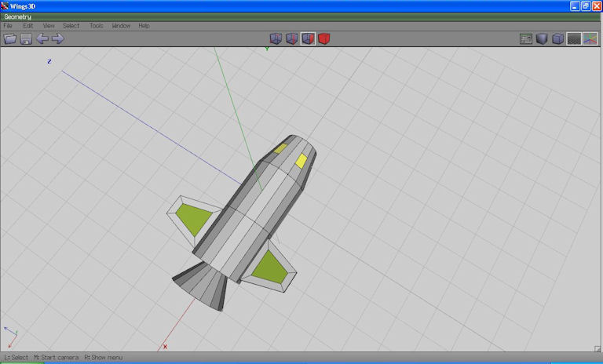Open the Select menu
This screenshot has width=603, height=364.
pyautogui.click(x=71, y=26)
